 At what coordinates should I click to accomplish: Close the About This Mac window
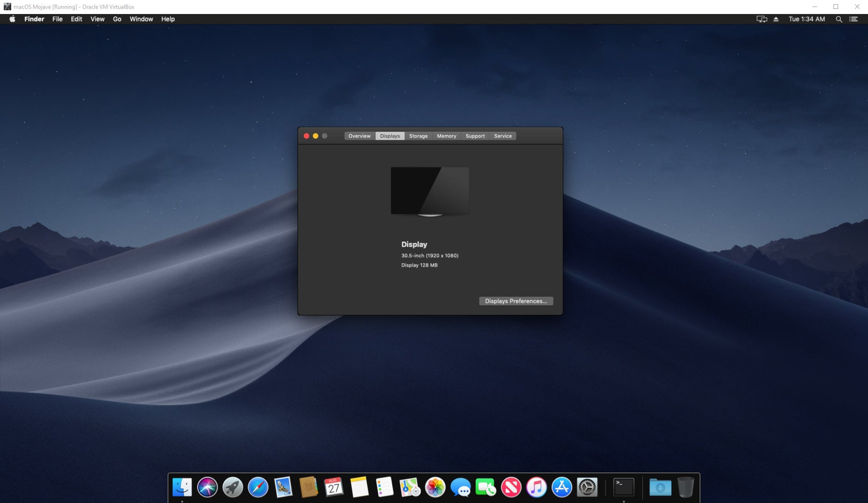(306, 136)
